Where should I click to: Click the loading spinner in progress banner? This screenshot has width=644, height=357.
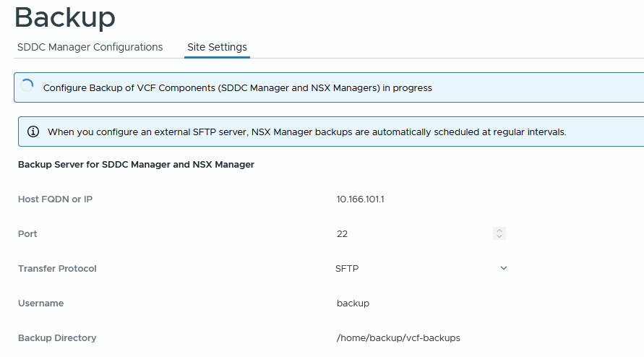27,86
